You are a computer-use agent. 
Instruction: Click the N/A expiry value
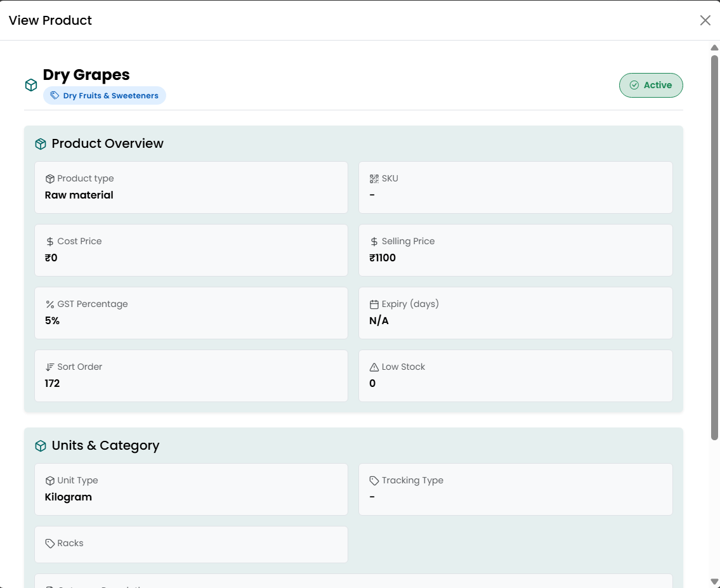coord(379,321)
